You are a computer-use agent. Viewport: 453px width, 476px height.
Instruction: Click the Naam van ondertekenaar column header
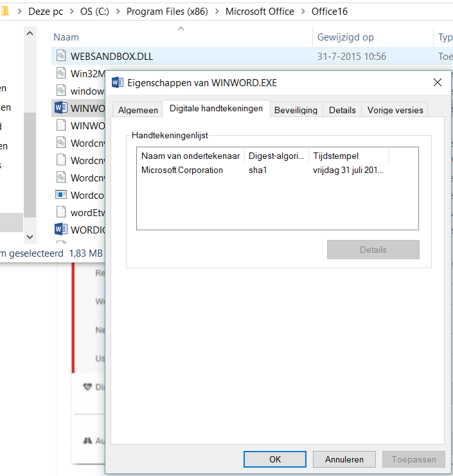click(190, 156)
